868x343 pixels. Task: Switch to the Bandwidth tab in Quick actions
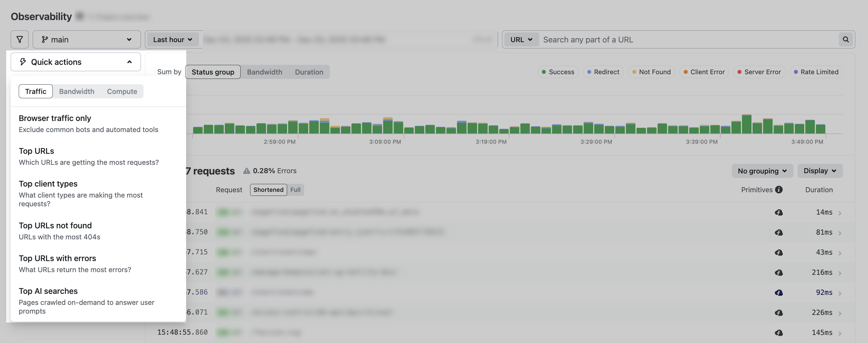pos(76,91)
